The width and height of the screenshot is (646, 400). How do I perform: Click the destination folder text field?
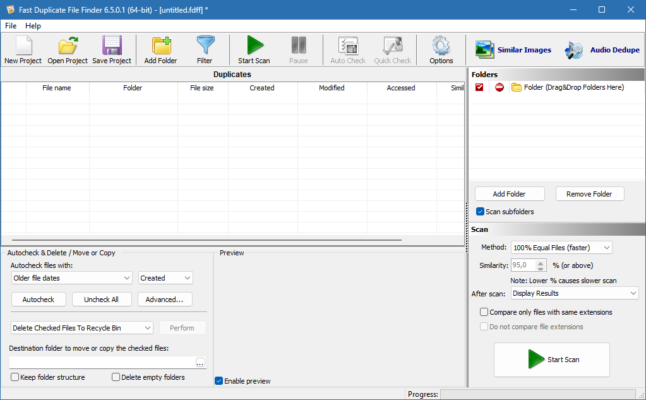[102, 363]
